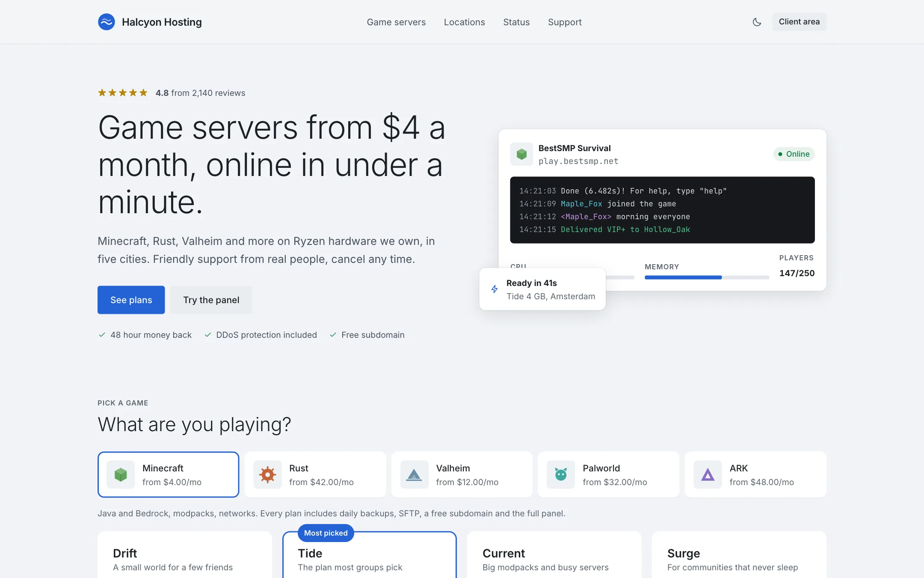This screenshot has height=578, width=924.
Task: Click the Try the panel button
Action: coord(211,300)
